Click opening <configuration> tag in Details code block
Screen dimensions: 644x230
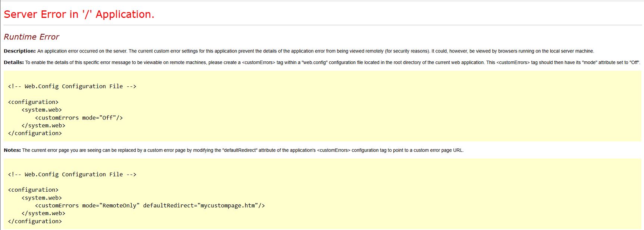point(33,102)
